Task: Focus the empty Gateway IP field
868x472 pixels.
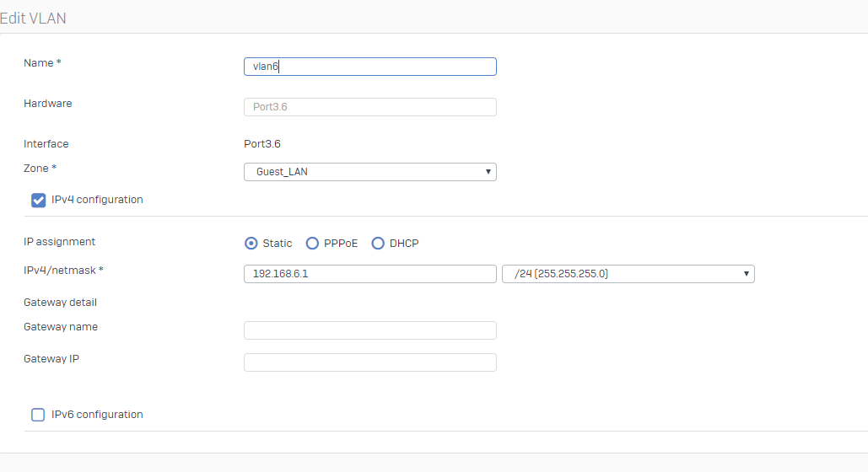Action: [x=369, y=362]
